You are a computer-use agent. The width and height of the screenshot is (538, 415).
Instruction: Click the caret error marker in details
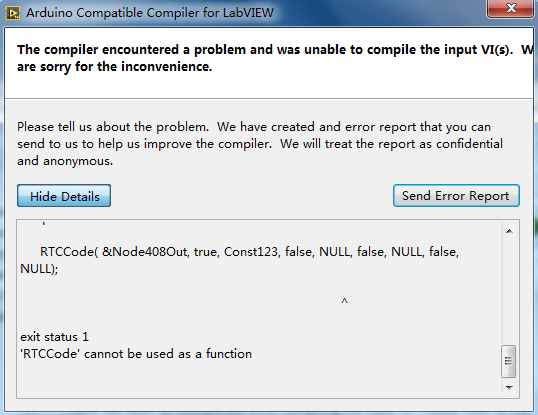[x=344, y=301]
